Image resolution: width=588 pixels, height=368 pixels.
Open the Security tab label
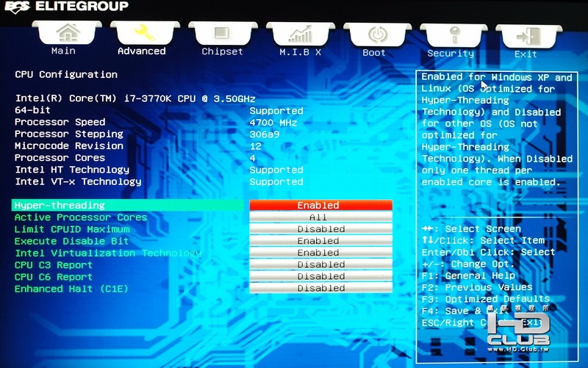(x=451, y=54)
